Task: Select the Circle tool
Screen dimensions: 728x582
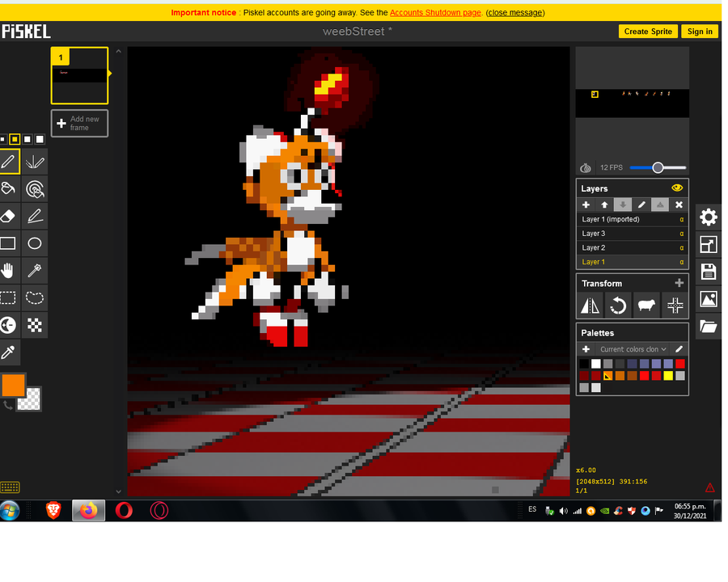Action: point(35,243)
